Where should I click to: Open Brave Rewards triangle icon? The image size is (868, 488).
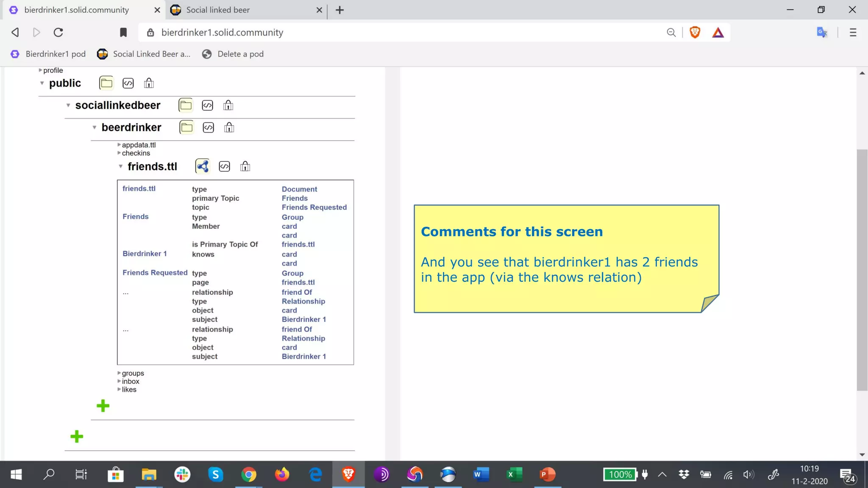pos(718,33)
